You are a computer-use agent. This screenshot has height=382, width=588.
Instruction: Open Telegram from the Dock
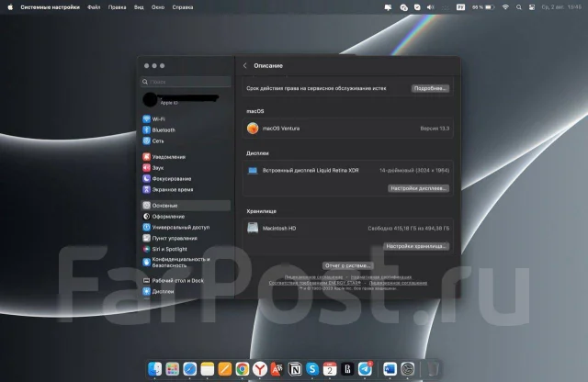pyautogui.click(x=365, y=369)
